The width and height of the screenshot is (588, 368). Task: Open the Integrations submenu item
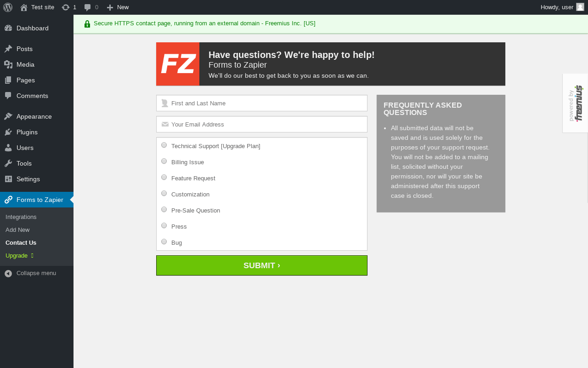21,217
